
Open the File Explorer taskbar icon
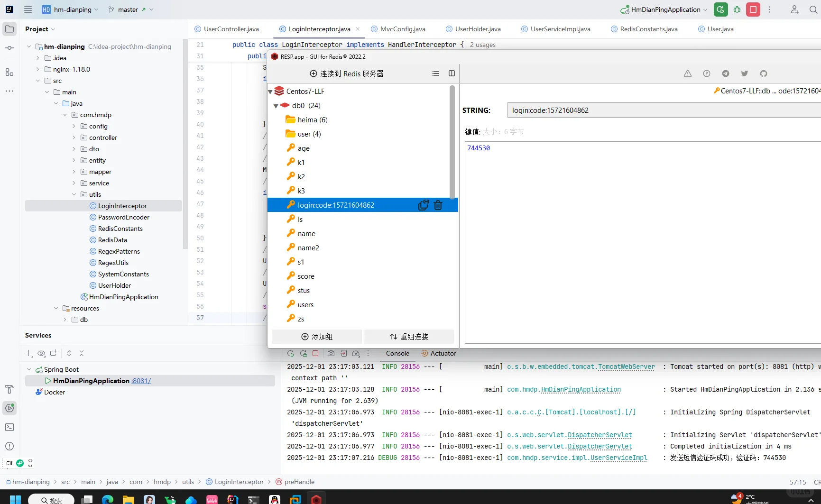(x=129, y=499)
